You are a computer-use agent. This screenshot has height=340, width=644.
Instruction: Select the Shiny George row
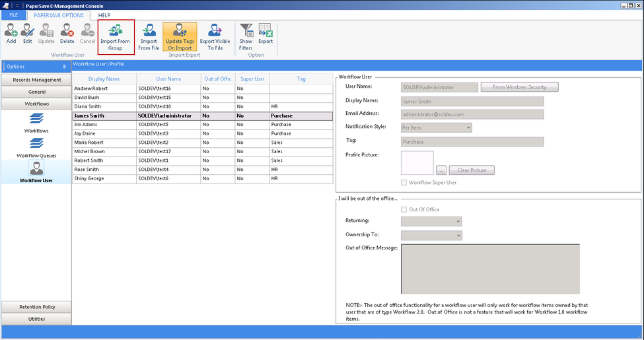click(x=203, y=179)
